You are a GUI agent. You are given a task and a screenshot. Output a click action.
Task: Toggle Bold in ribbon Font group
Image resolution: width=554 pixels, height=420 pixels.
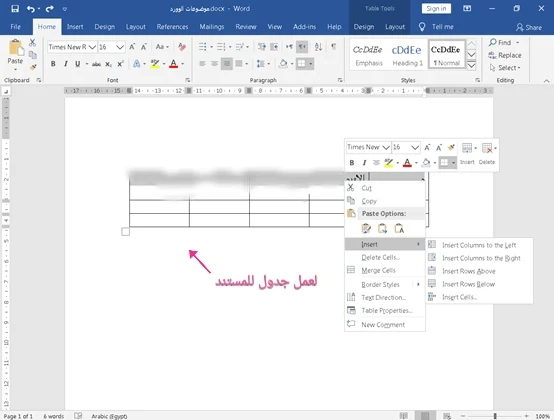coord(53,64)
